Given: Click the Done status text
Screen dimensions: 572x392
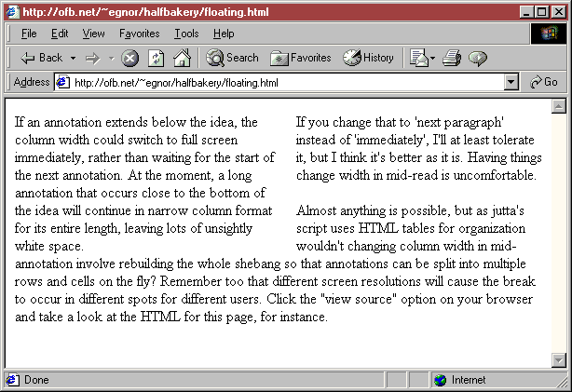Looking at the screenshot, I should pos(36,380).
